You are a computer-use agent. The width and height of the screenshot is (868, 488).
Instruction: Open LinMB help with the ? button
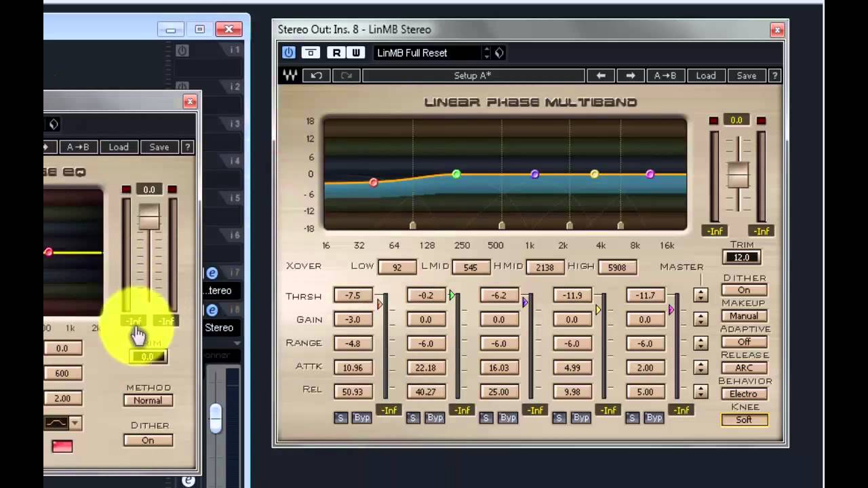(x=774, y=75)
